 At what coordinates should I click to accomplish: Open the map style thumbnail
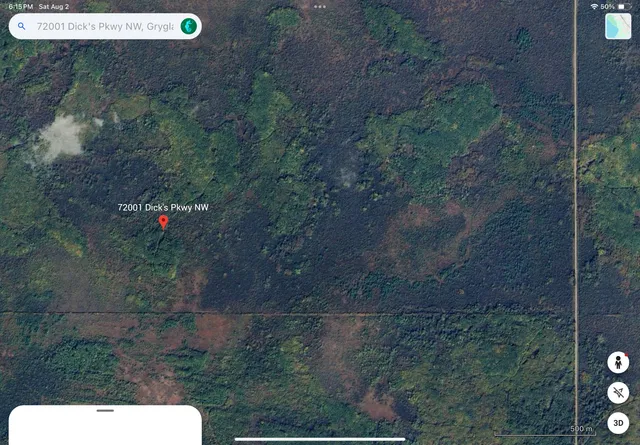(618, 26)
